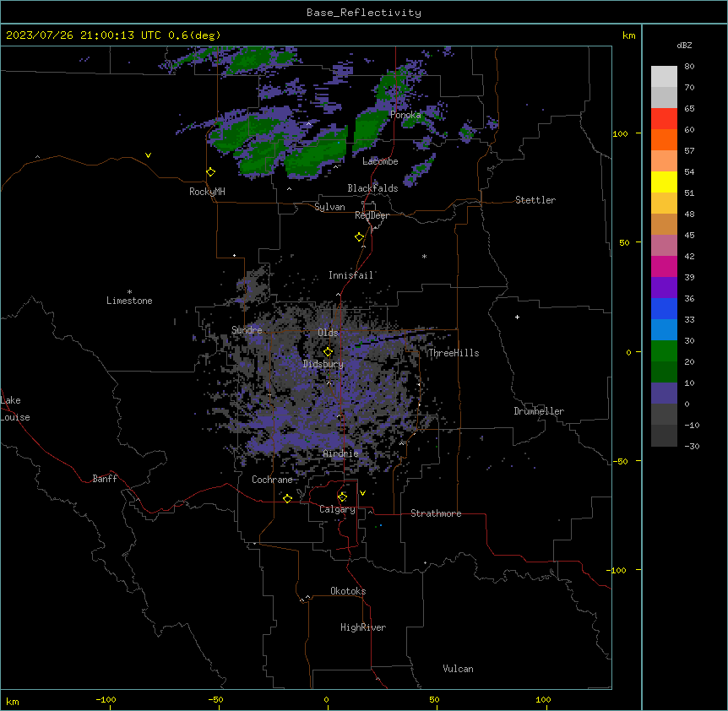Select the Vulcan label
This screenshot has height=711, width=728.
(459, 669)
